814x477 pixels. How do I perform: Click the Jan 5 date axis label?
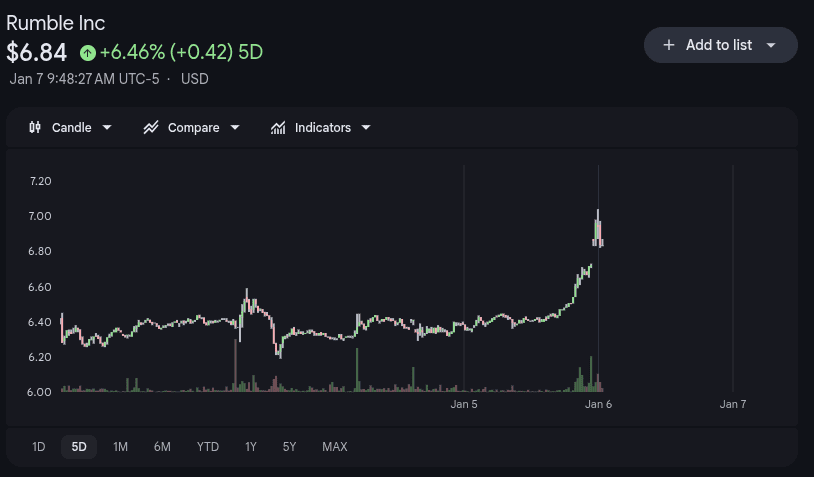tap(464, 404)
